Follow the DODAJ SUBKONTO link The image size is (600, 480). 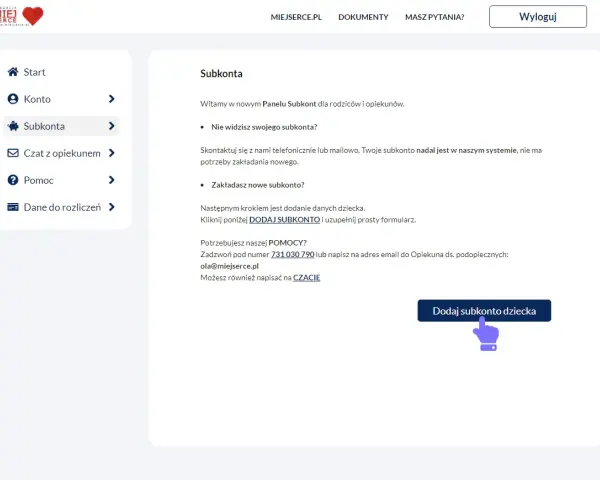[x=284, y=220]
